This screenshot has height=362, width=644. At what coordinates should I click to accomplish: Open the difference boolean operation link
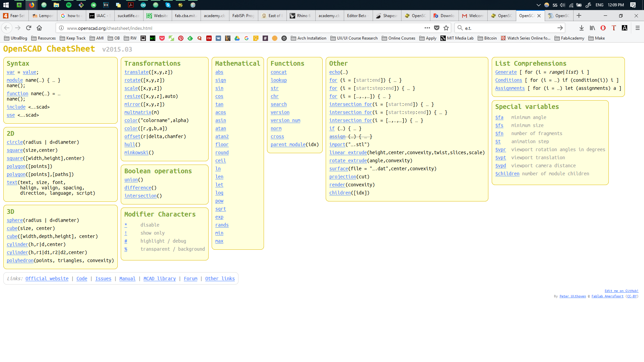(x=138, y=188)
